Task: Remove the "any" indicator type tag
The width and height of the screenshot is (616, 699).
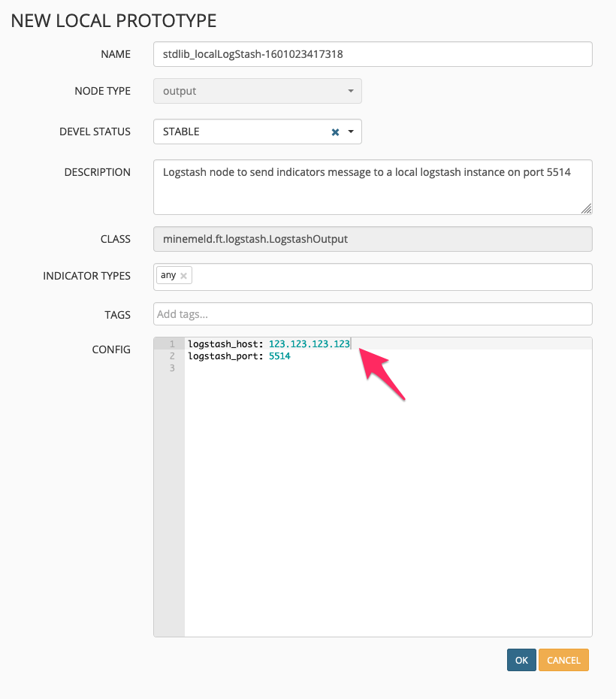Action: (183, 276)
